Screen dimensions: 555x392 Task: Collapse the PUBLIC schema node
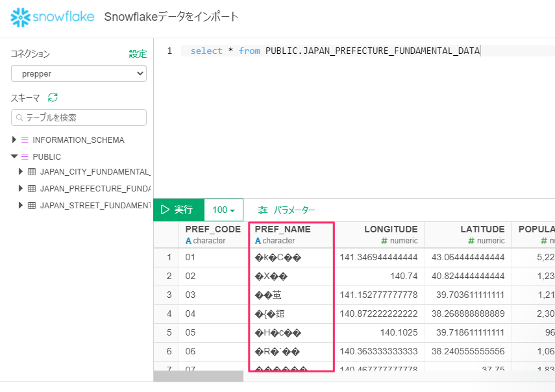[x=14, y=156]
